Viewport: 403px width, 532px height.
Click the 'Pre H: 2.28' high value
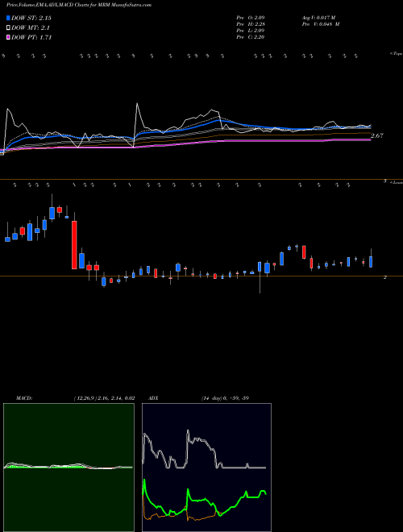click(x=251, y=24)
